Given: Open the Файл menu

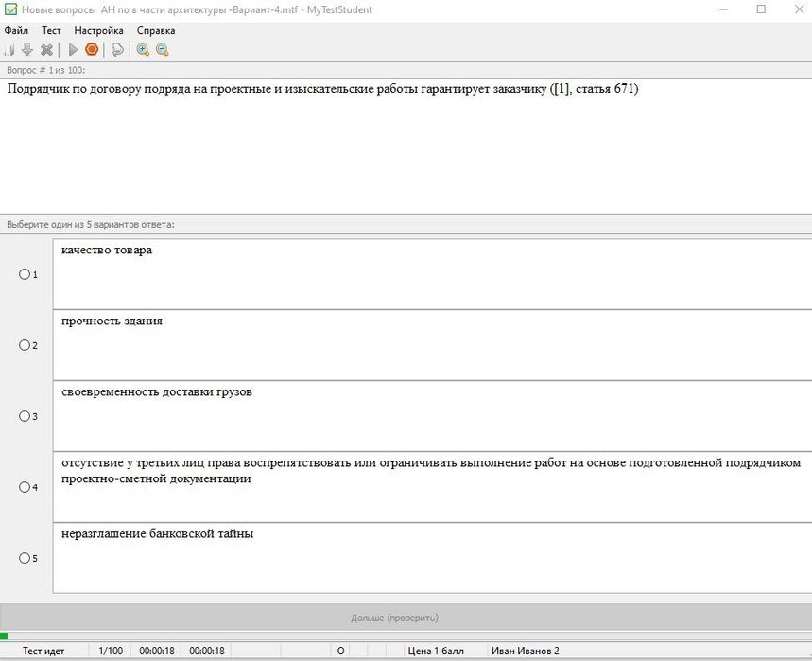Looking at the screenshot, I should pos(16,30).
